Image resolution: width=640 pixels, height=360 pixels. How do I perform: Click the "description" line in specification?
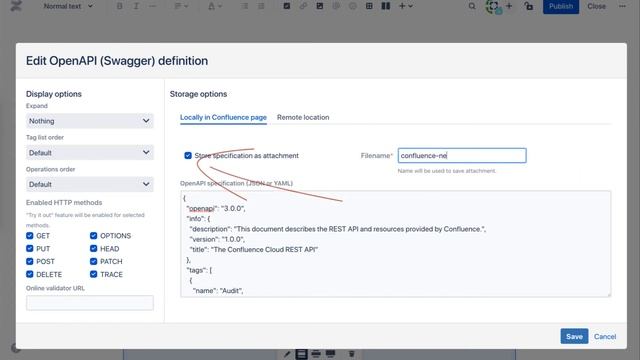(x=338, y=229)
